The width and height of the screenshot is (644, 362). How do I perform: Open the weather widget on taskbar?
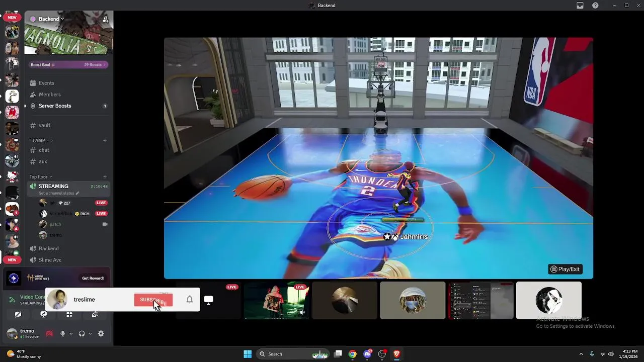tap(23, 354)
